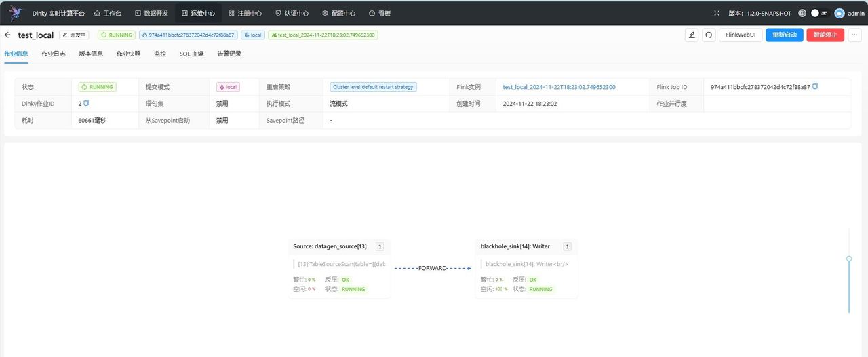Go back with the left arrow
The height and width of the screenshot is (357, 868).
tap(7, 35)
